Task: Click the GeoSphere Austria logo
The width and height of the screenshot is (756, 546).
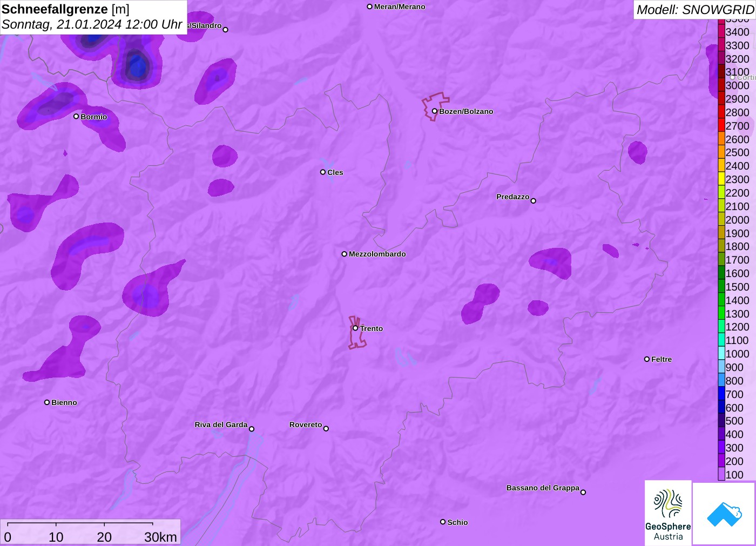Action: (x=668, y=513)
